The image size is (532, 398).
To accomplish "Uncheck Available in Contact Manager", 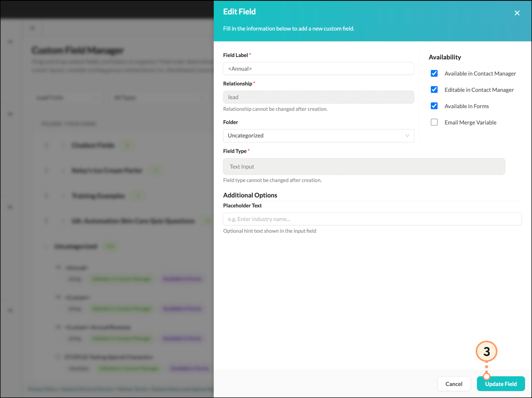I will coord(434,73).
